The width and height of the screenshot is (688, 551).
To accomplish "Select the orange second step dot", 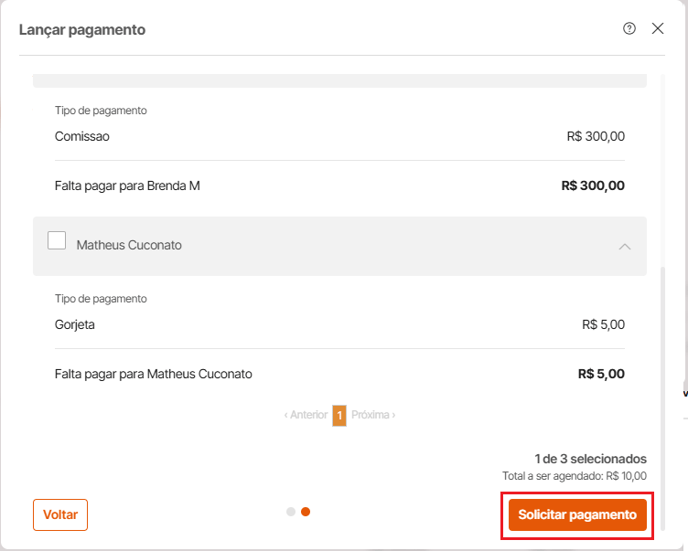I will click(306, 512).
